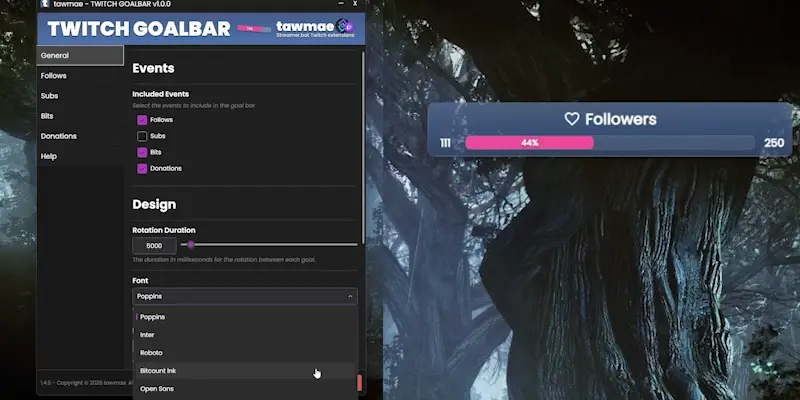This screenshot has height=400, width=800.
Task: Click the pink 44% progress bar
Action: pos(529,143)
